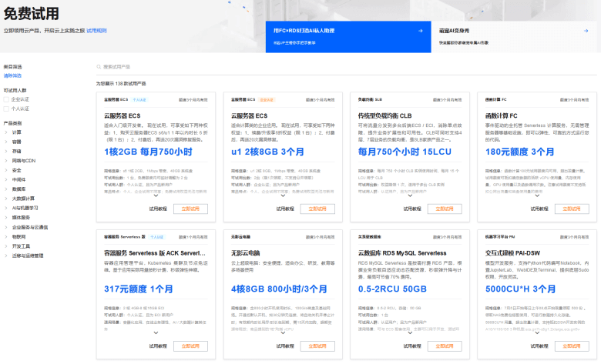Open 试用教程 for 无影云电脑 card

(x=285, y=346)
